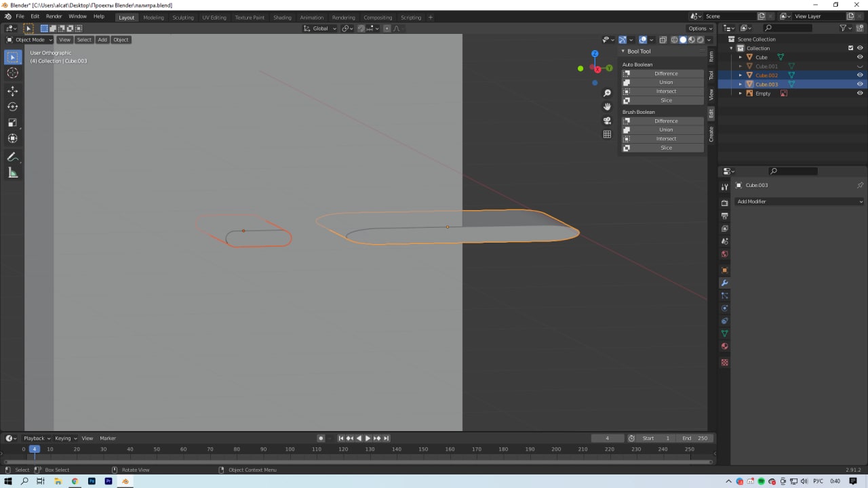Toggle X-ray display in viewport header

(663, 39)
